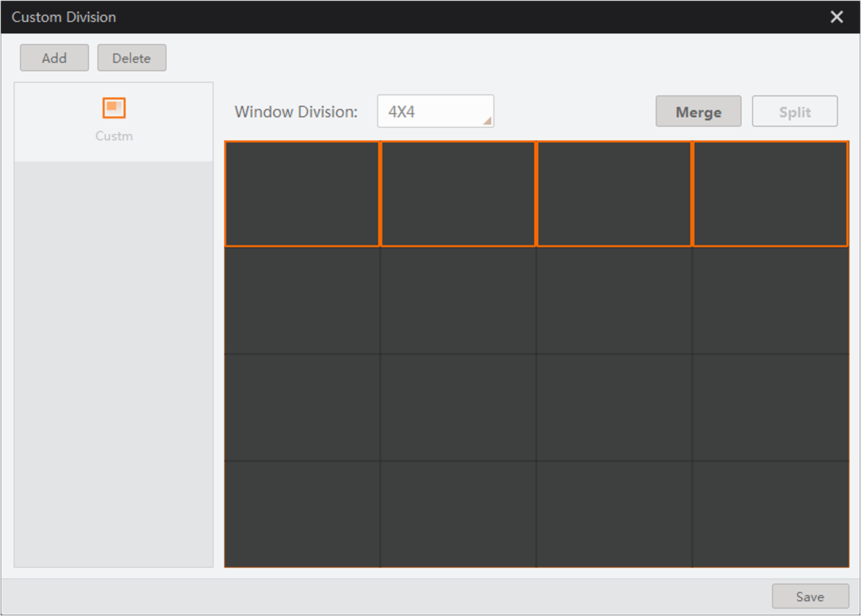Save the custom division
Screen dimensions: 861x616
click(810, 596)
